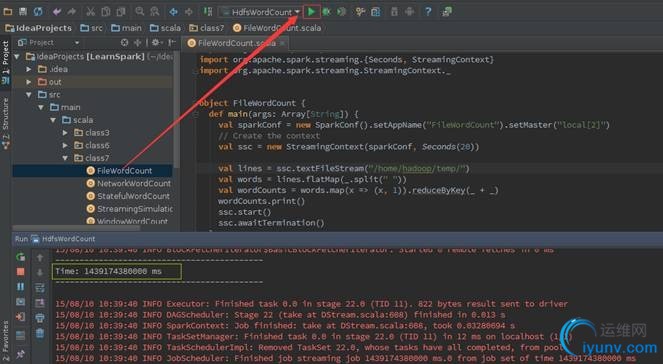663x364 pixels.
Task: Collapse the src folder
Action: pyautogui.click(x=29, y=94)
